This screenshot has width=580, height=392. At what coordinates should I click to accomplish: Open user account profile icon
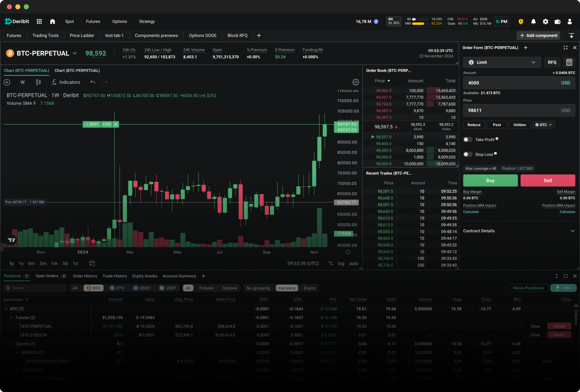tap(569, 22)
